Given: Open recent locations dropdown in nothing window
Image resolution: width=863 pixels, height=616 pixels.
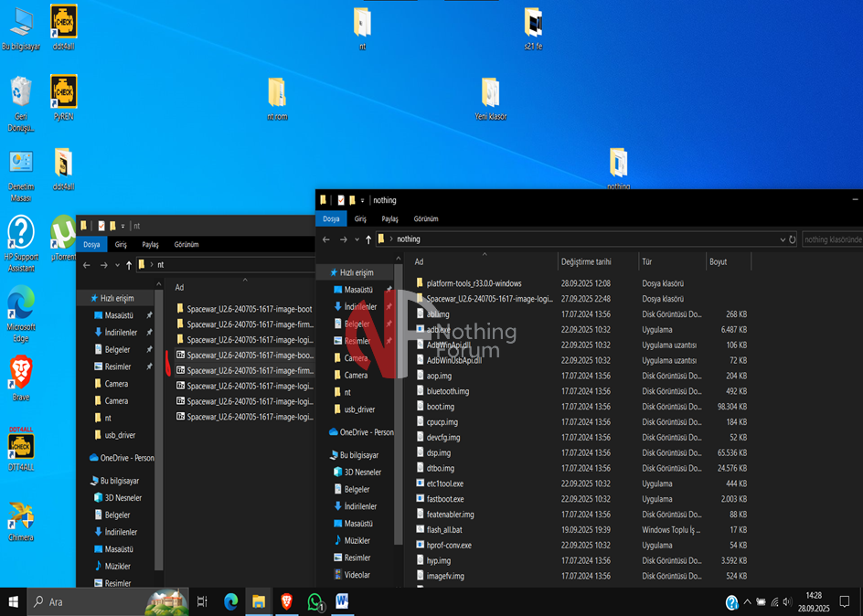Looking at the screenshot, I should [x=356, y=239].
